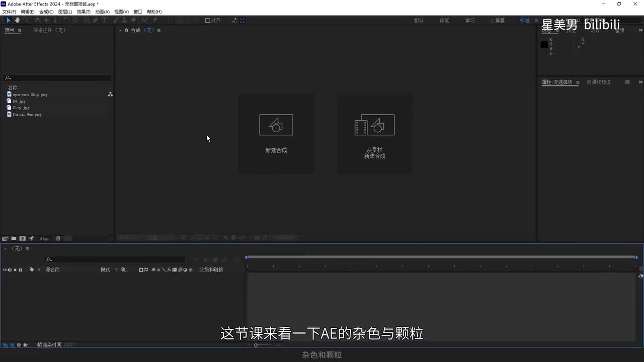Image resolution: width=644 pixels, height=362 pixels.
Task: Select the Zoom magnifier tool
Action: pos(26,20)
